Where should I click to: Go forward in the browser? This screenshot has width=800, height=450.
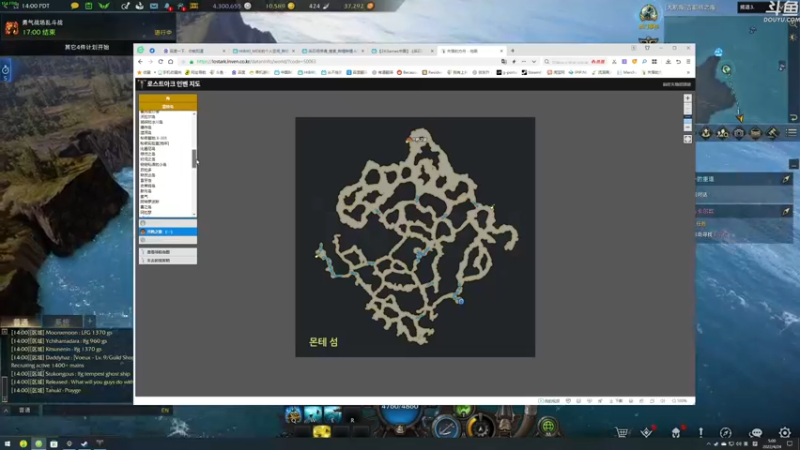click(150, 62)
